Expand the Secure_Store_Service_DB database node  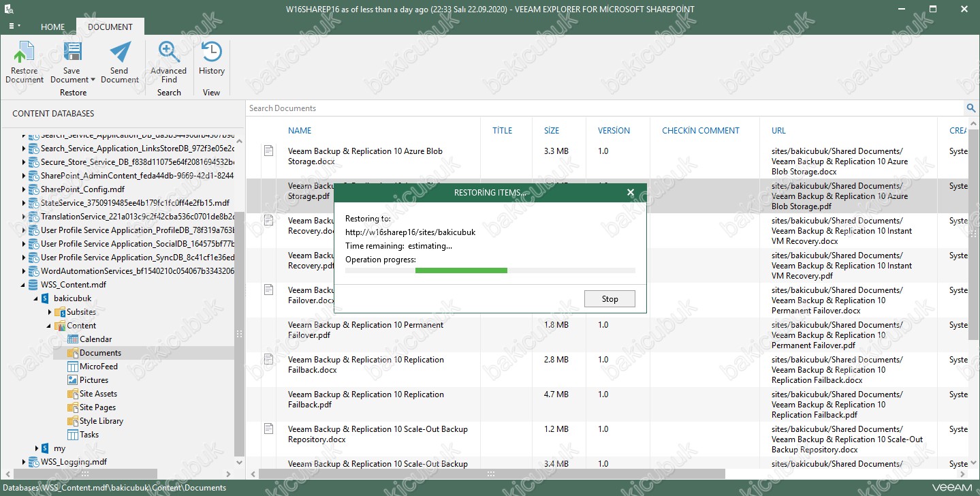[x=24, y=162]
